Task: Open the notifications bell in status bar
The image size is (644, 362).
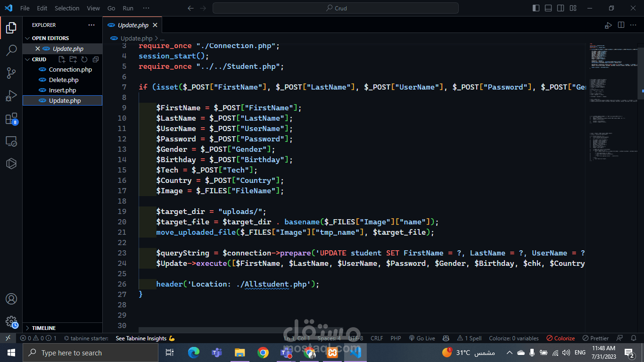Action: (633, 338)
